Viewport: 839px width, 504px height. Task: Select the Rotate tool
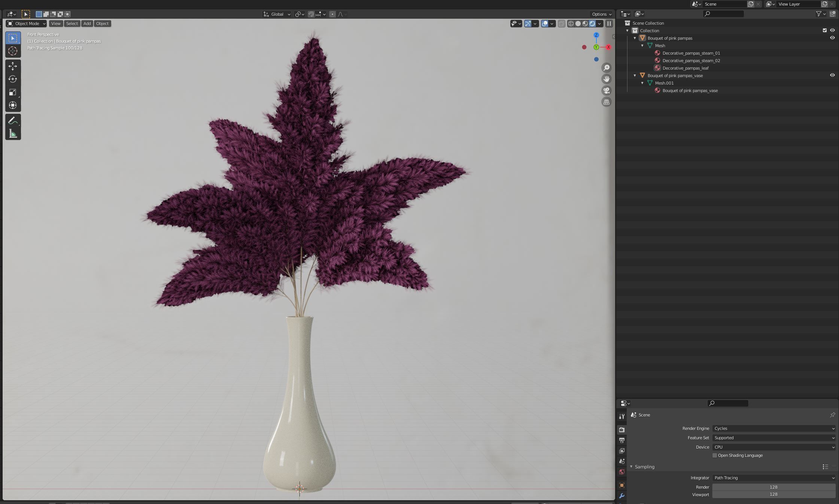click(13, 79)
